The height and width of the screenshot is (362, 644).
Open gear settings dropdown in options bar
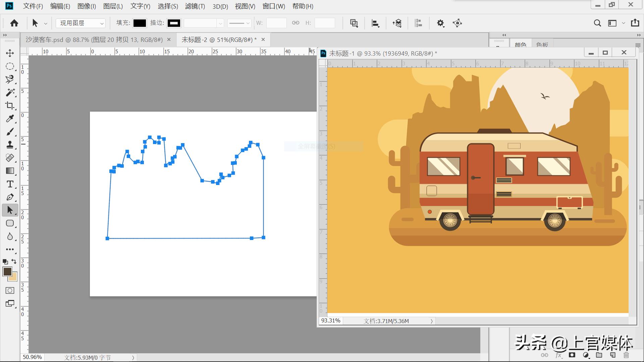440,23
